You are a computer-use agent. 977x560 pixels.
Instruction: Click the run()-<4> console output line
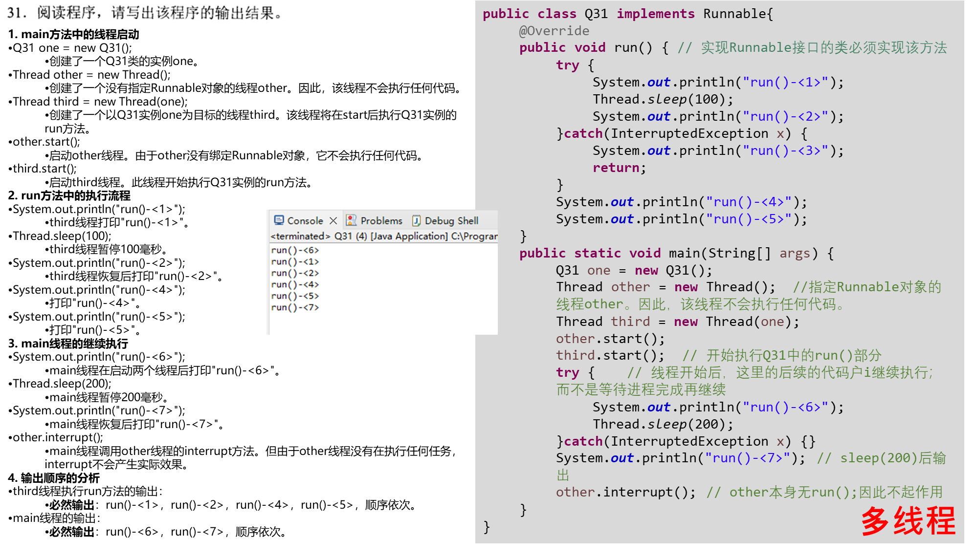295,284
